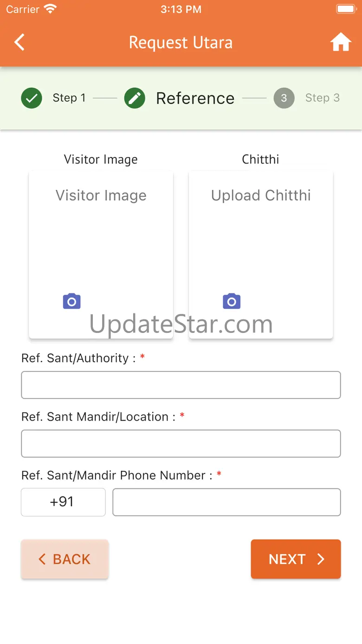This screenshot has height=644, width=362.
Task: Select the Reference step label
Action: click(195, 98)
